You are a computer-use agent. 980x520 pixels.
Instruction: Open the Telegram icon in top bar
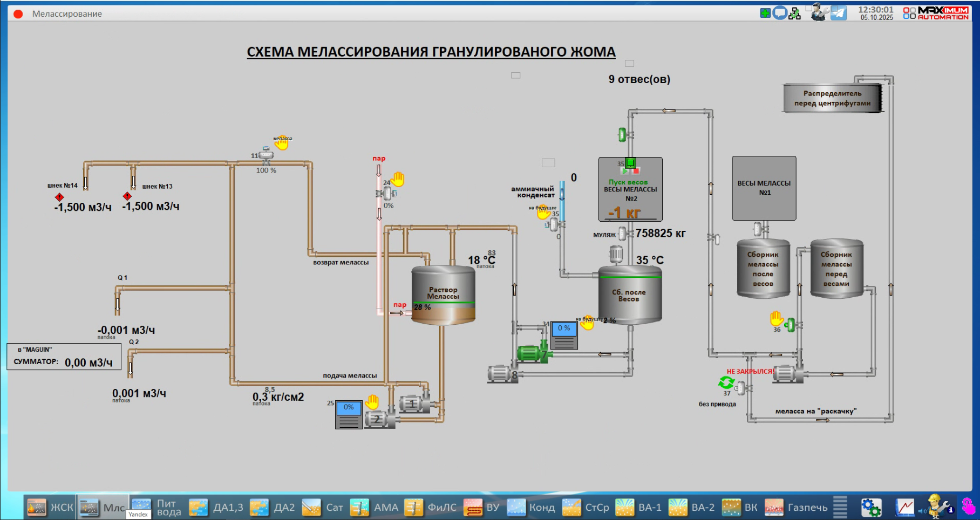coord(838,13)
